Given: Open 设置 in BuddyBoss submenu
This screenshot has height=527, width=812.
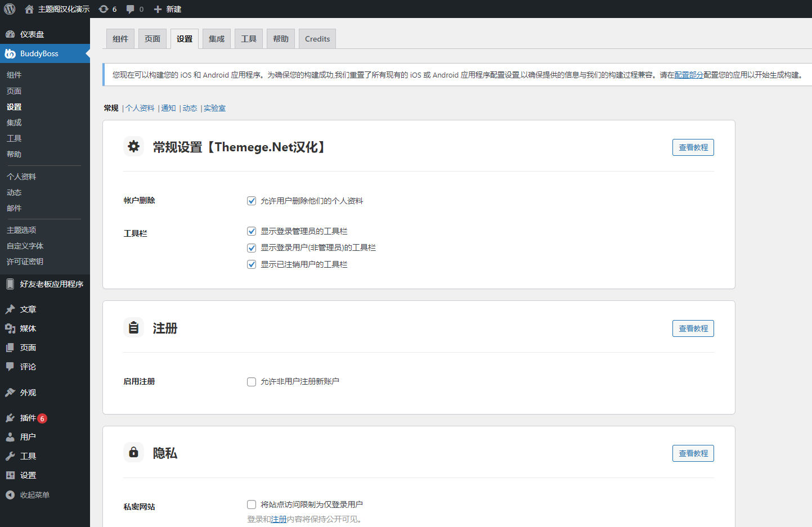Looking at the screenshot, I should pyautogui.click(x=14, y=107).
